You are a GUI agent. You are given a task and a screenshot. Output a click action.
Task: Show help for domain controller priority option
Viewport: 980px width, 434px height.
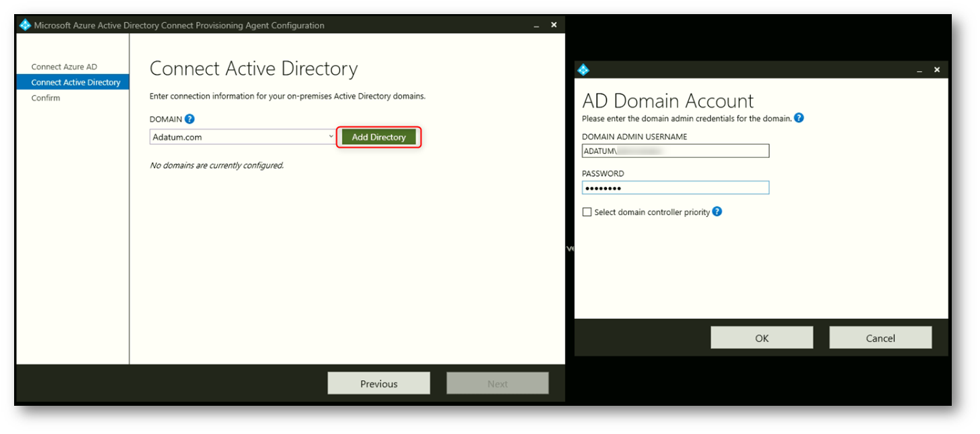point(717,212)
